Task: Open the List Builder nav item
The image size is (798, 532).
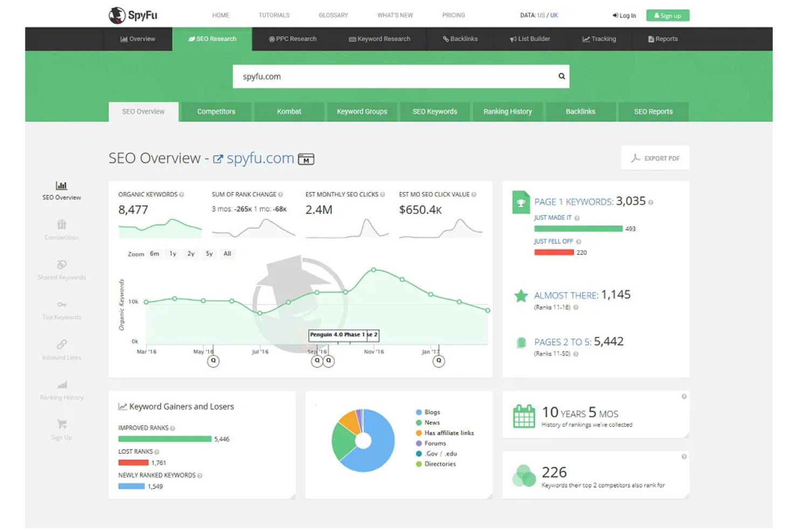Action: (530, 39)
